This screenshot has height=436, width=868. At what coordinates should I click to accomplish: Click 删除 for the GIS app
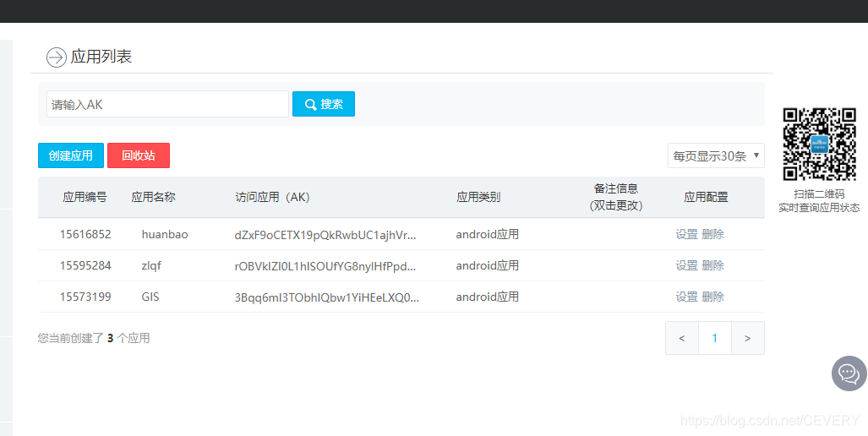(x=712, y=297)
